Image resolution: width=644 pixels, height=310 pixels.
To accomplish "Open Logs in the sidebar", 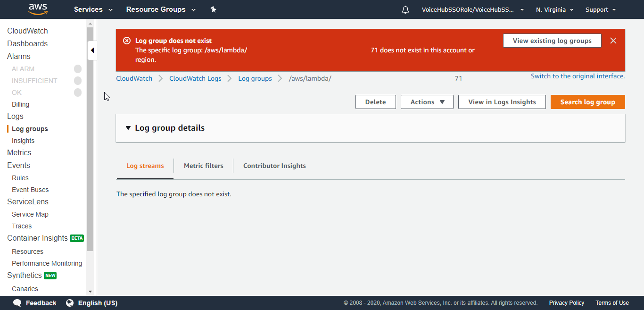I will click(15, 116).
